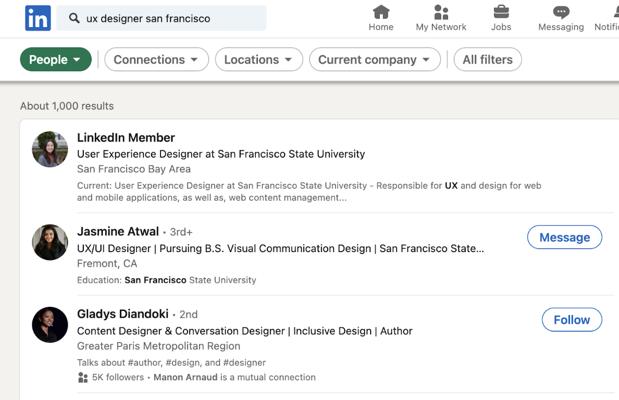
Task: Click Gladys Diandoki's profile photo
Action: click(50, 325)
